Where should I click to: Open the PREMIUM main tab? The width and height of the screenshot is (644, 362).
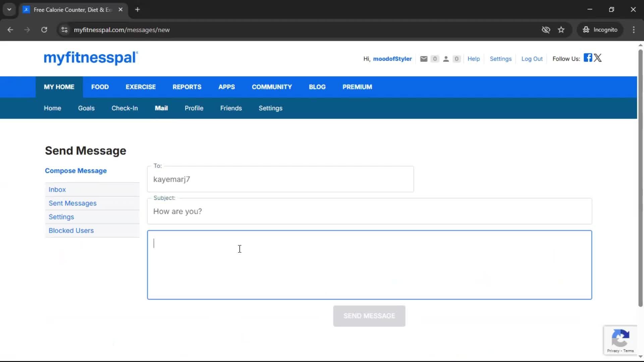coord(357,87)
